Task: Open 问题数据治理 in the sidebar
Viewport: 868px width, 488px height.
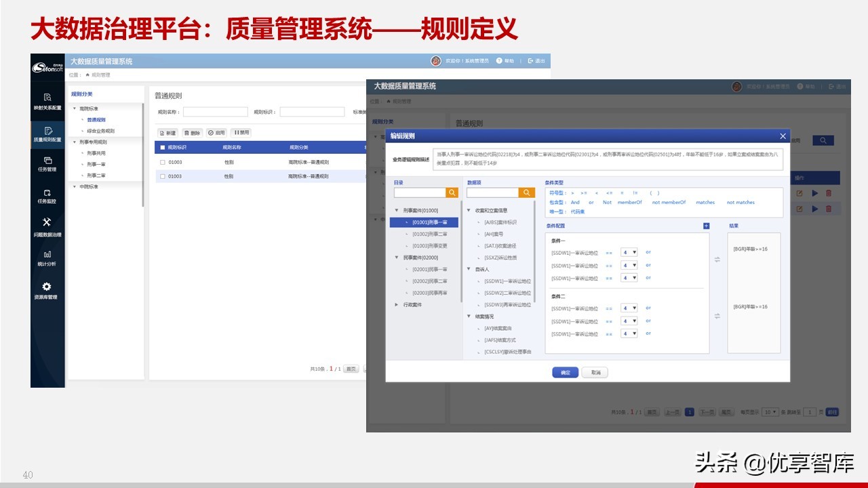Action: (x=47, y=227)
